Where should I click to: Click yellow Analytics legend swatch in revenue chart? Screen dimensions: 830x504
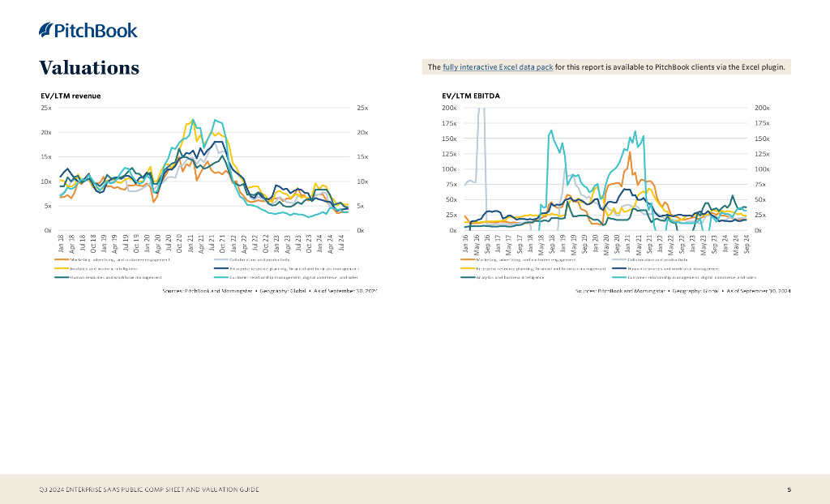[62, 268]
